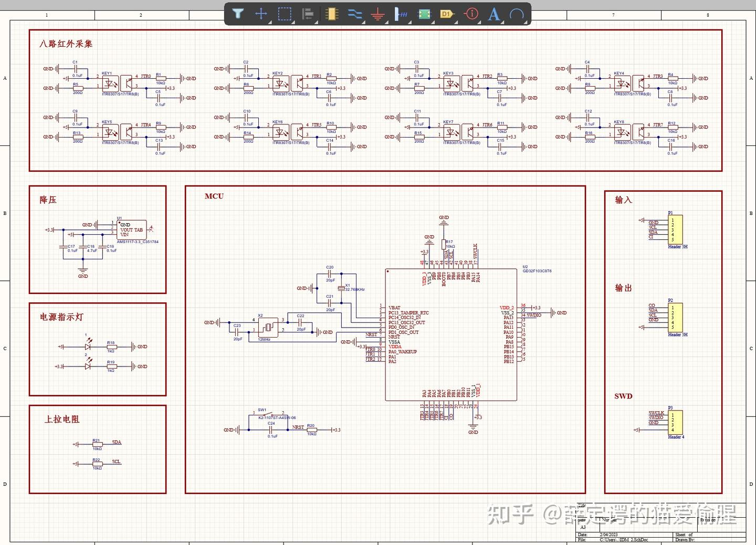Image resolution: width=756 pixels, height=545 pixels.
Task: Open the align objects tool
Action: [x=308, y=14]
